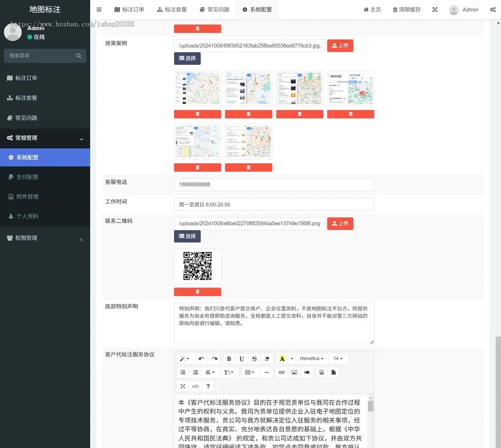This screenshot has width=501, height=448.
Task: Open the settings gears icon at top right
Action: pos(493,10)
